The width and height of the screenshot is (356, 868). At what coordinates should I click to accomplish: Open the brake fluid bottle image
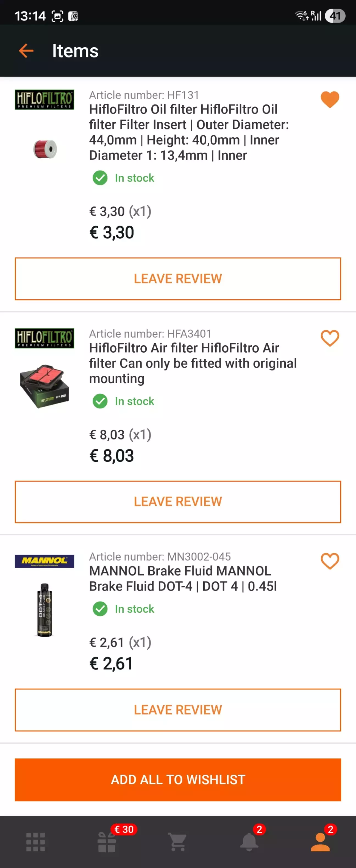(44, 610)
